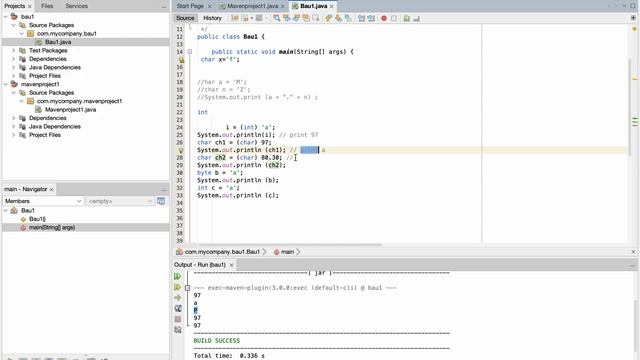Click the bottom settings icon in Output sidebar
The height and width of the screenshot is (360, 640).
(178, 329)
